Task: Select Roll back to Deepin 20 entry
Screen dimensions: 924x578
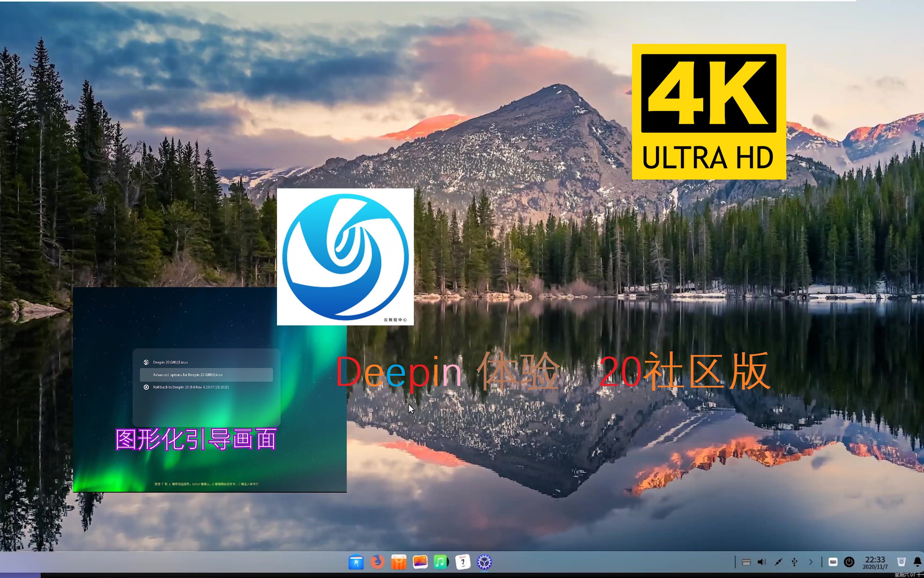Action: [x=206, y=387]
